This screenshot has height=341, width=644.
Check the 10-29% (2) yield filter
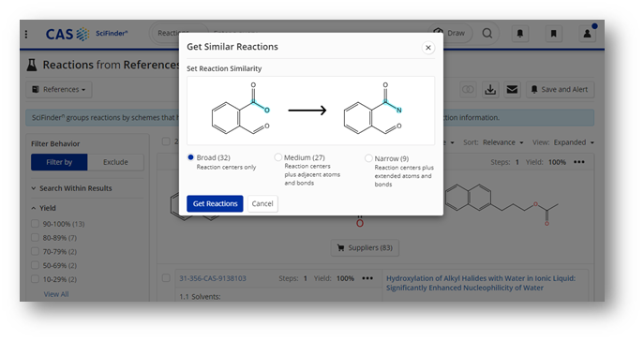(x=36, y=279)
